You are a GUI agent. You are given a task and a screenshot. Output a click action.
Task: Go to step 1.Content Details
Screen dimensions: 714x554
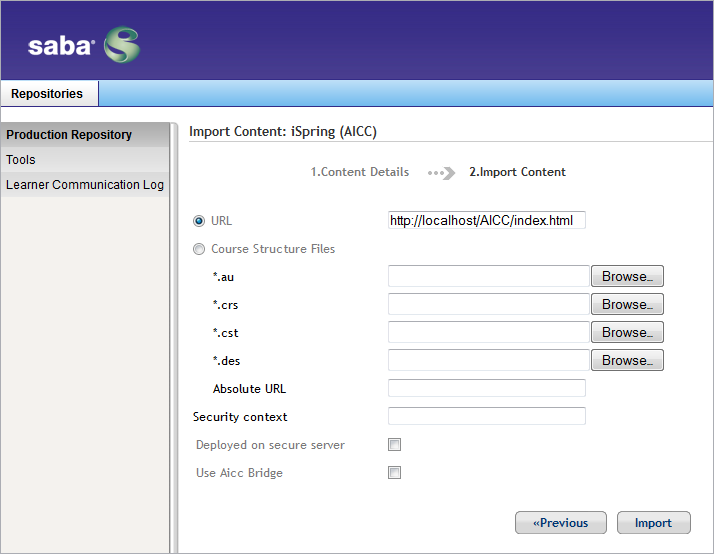coord(360,172)
